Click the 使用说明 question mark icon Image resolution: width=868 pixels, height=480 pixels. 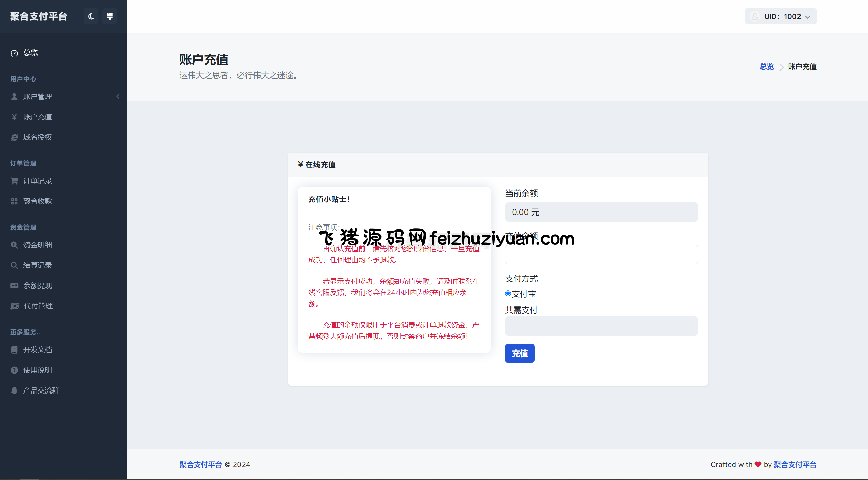(x=14, y=370)
